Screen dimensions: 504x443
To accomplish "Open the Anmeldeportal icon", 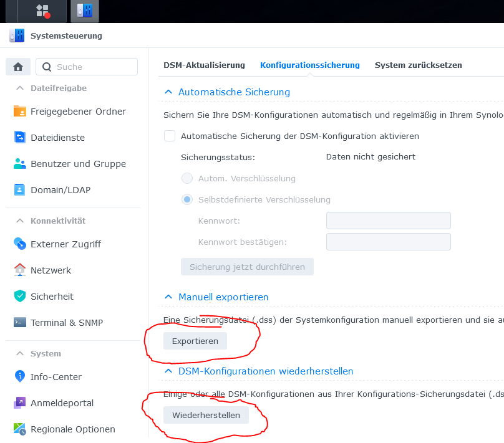I will tap(19, 403).
